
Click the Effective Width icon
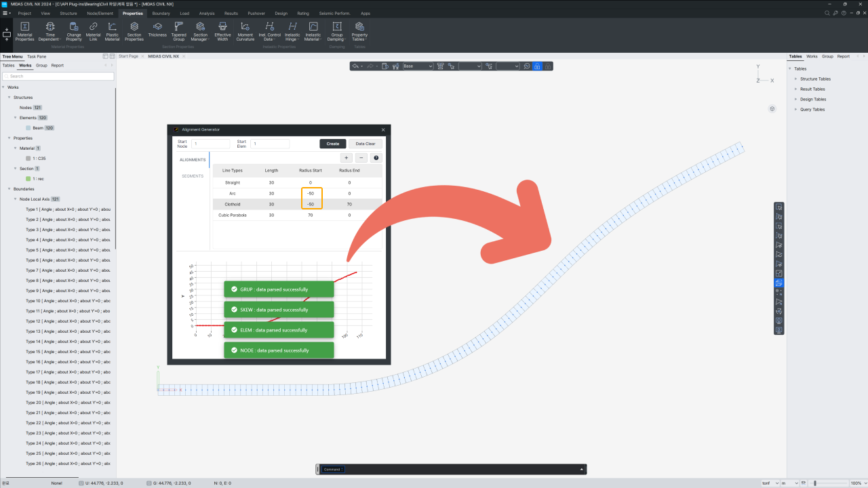pos(222,31)
